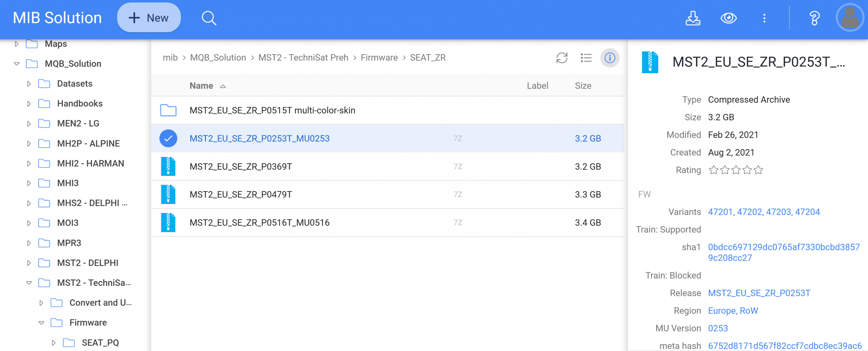Click the download icon in header

(x=693, y=18)
